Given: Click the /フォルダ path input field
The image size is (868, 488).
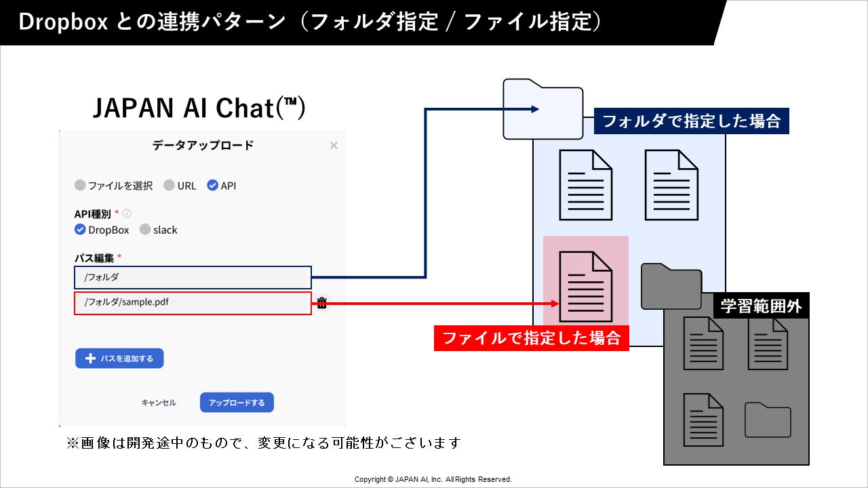Looking at the screenshot, I should click(x=193, y=277).
